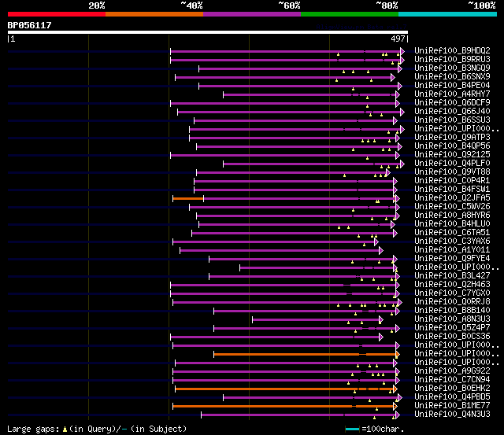Select the UniRef100_A9G922 label

452,371
